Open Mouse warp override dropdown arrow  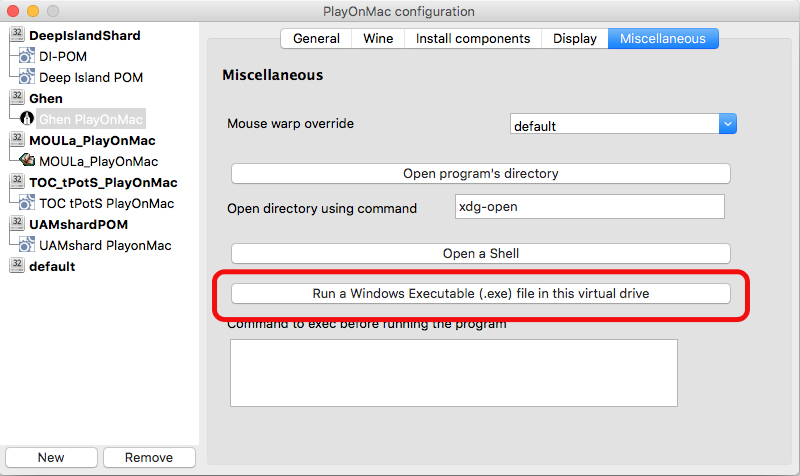(x=728, y=123)
